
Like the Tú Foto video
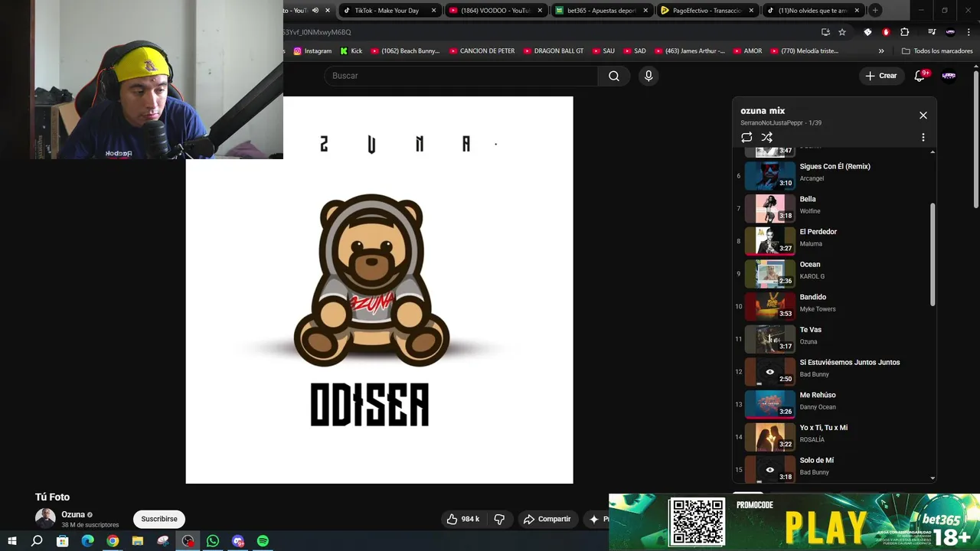pos(463,519)
